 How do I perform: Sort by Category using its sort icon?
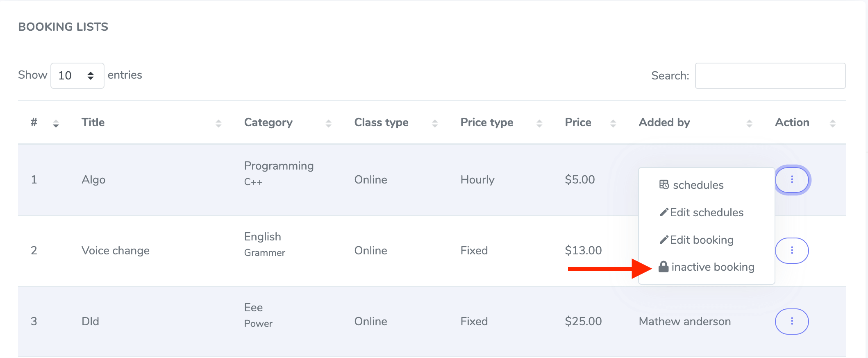pos(328,123)
